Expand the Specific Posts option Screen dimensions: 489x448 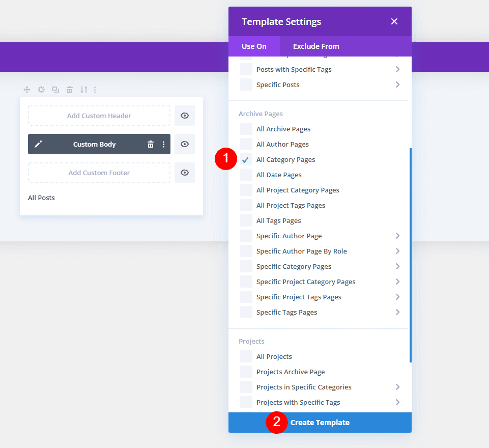click(x=398, y=85)
